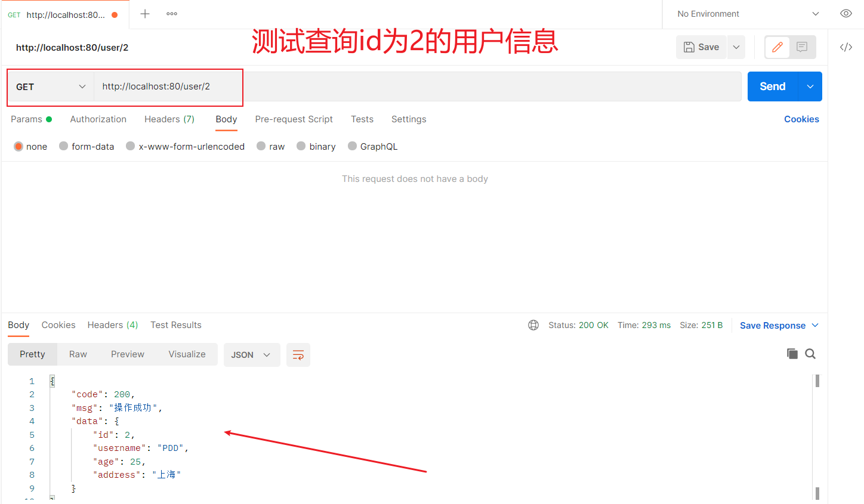The image size is (864, 504).
Task: Click Save Response
Action: coord(773,326)
